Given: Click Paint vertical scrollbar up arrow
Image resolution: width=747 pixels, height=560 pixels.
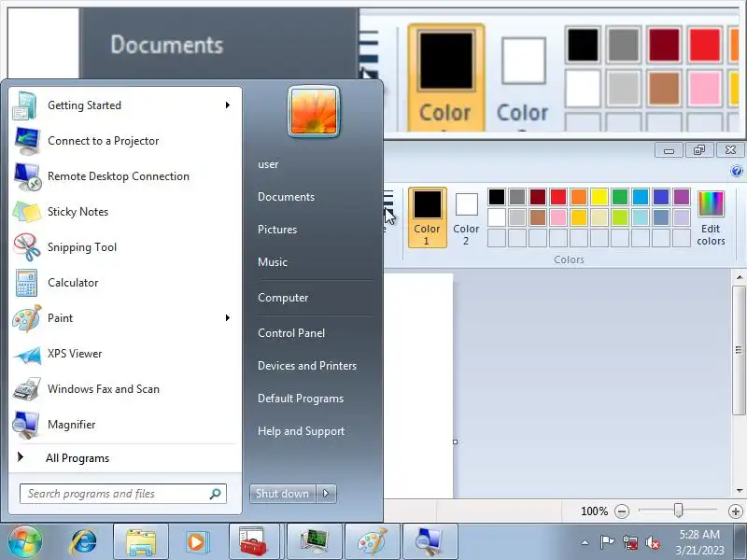Looking at the screenshot, I should [x=740, y=277].
